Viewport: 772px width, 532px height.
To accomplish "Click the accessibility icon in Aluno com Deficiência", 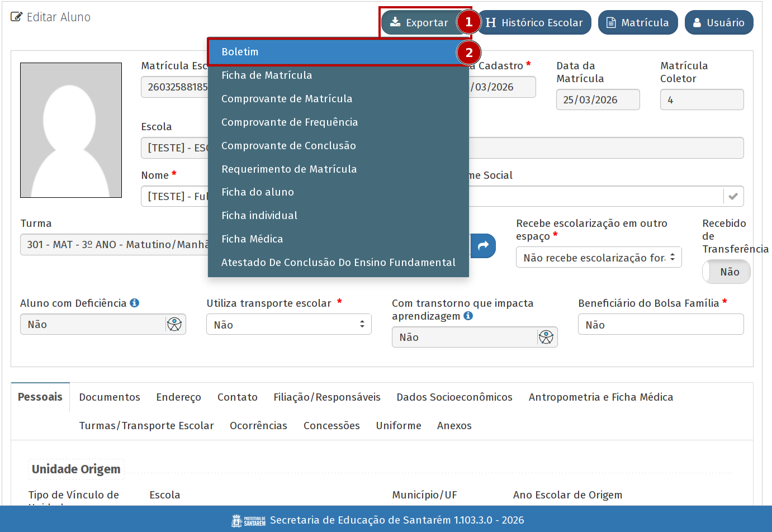I will [174, 324].
